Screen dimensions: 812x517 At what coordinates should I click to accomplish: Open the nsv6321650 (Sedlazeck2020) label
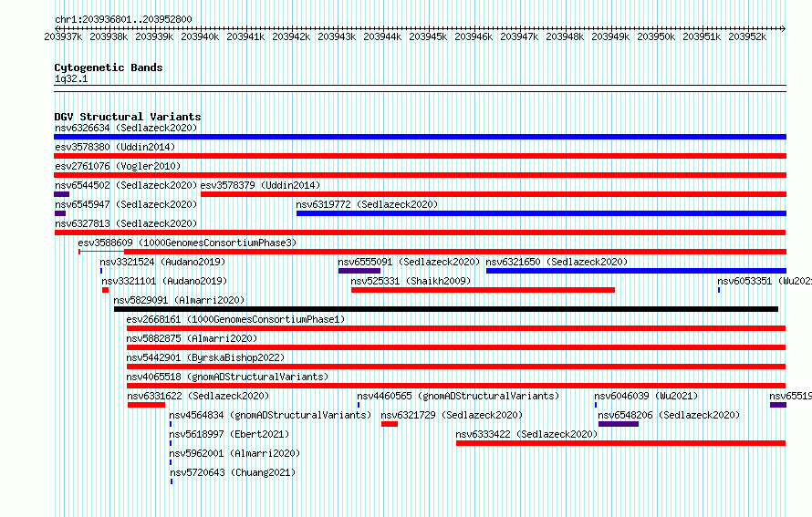click(x=557, y=262)
